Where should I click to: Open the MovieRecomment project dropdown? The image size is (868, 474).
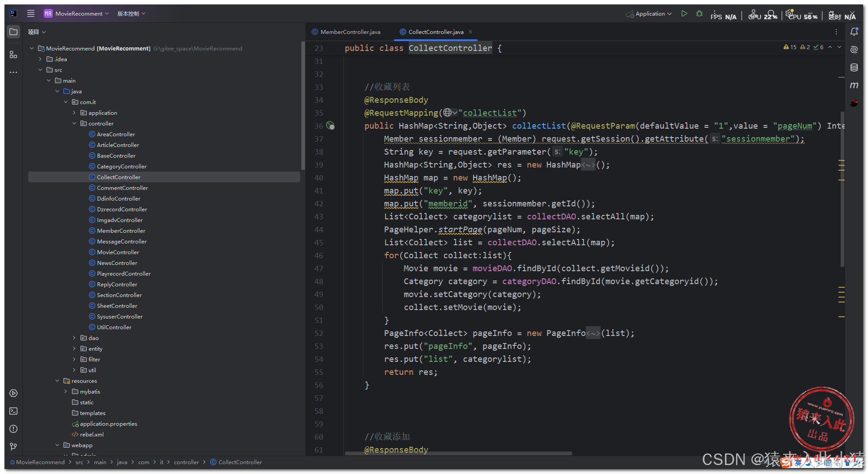click(82, 13)
